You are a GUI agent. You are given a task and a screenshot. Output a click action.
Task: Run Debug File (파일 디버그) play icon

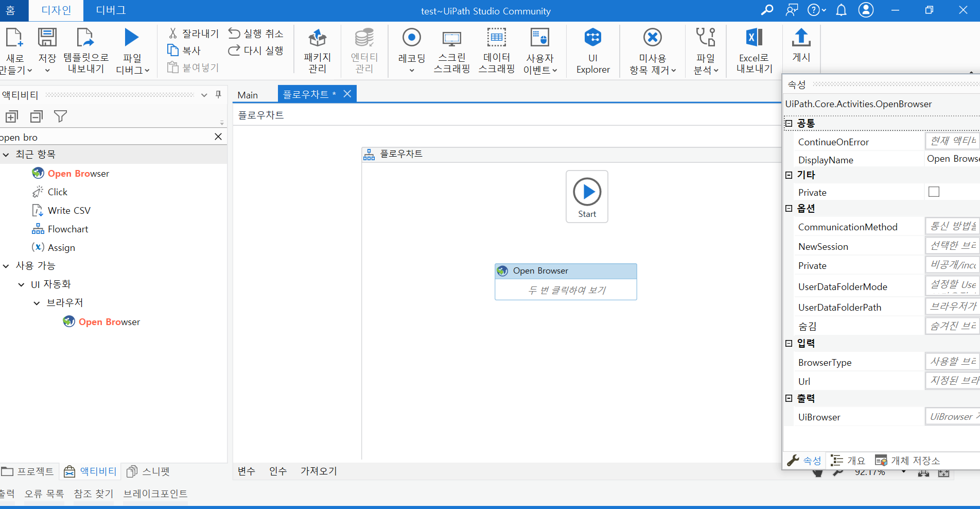(132, 38)
